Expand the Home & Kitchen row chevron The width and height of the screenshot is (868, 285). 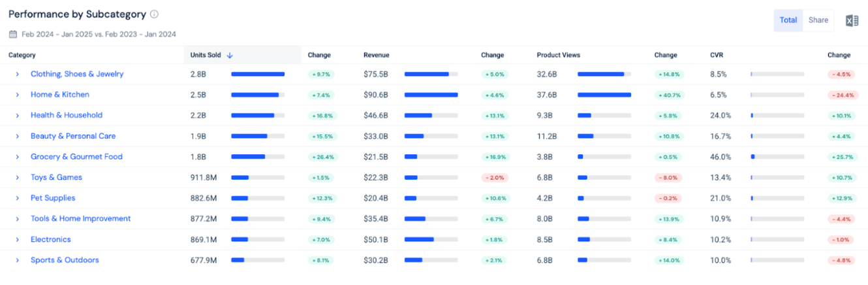(x=18, y=95)
